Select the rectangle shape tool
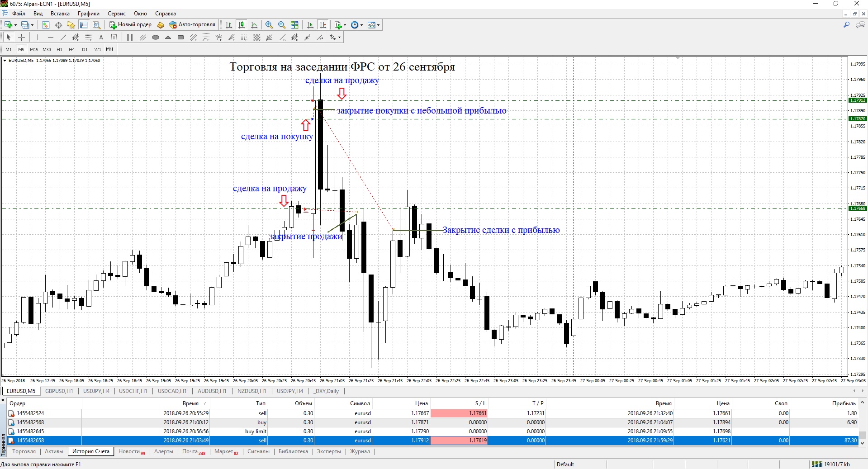The image size is (868, 469). 180,38
